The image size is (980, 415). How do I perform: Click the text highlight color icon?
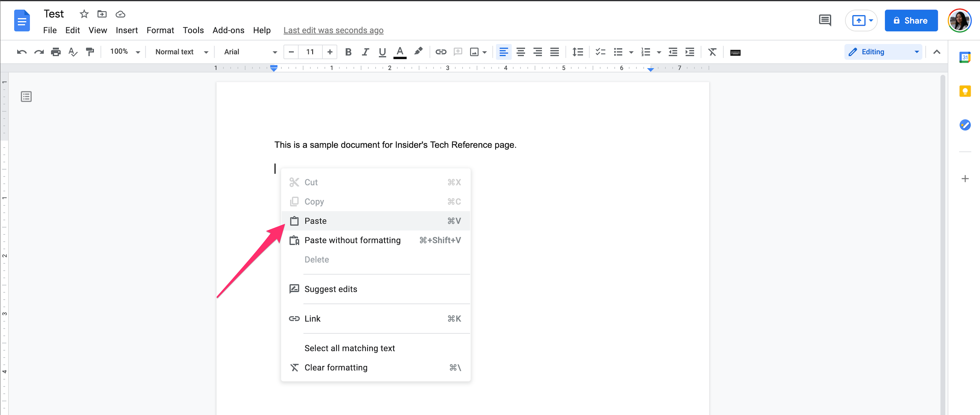(417, 51)
